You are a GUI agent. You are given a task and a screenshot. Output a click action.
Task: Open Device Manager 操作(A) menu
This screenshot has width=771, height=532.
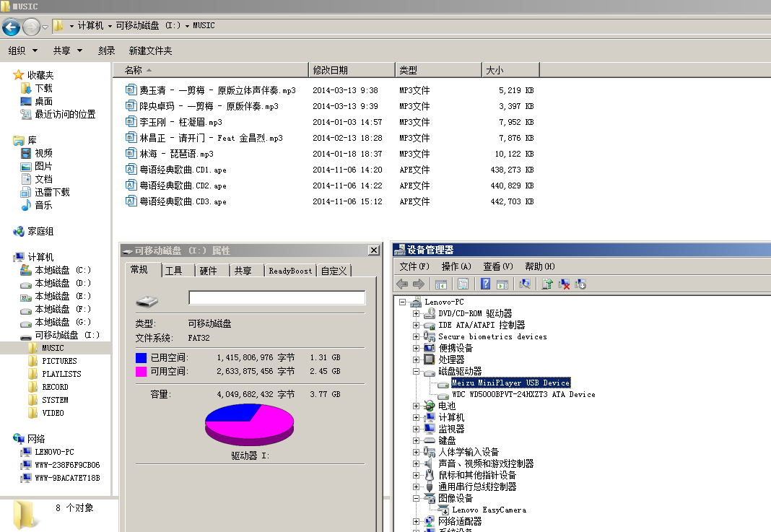456,266
